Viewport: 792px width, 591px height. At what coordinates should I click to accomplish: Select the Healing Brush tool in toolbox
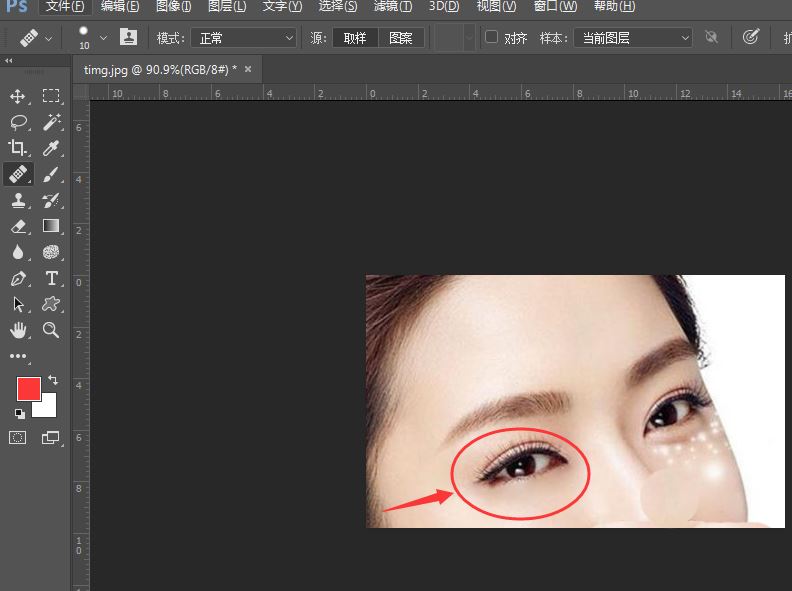click(x=18, y=174)
